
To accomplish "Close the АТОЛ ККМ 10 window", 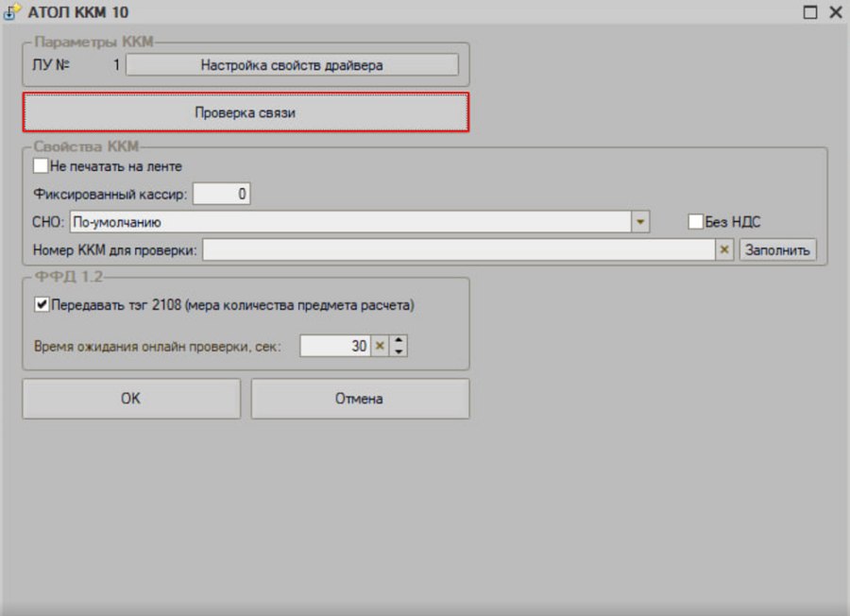I will click(x=836, y=12).
